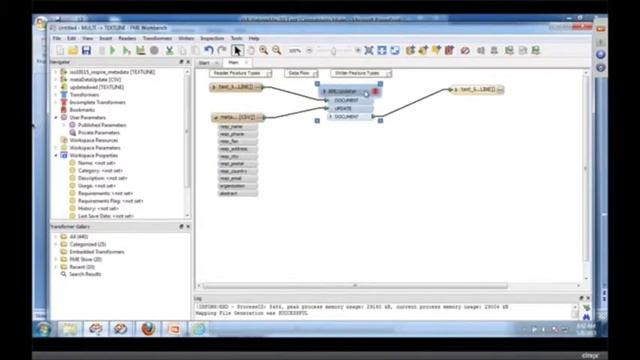Viewport: 640px width, 360px height.
Task: Click the Add Bookmark toolbar icon
Action: pyautogui.click(x=449, y=50)
